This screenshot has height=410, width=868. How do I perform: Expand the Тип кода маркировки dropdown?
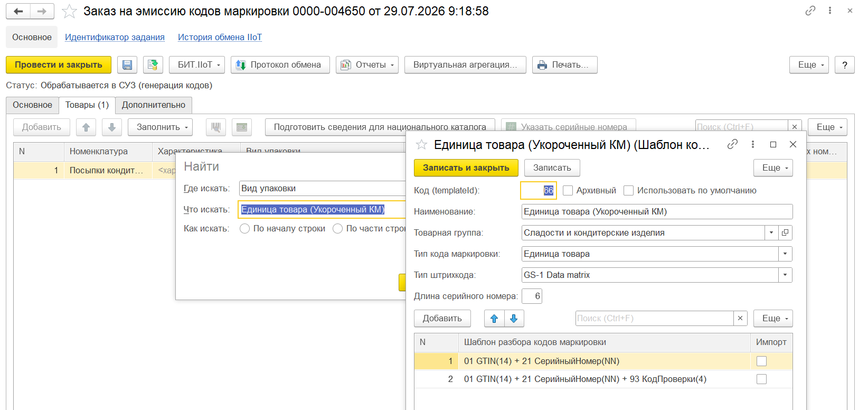(x=785, y=254)
